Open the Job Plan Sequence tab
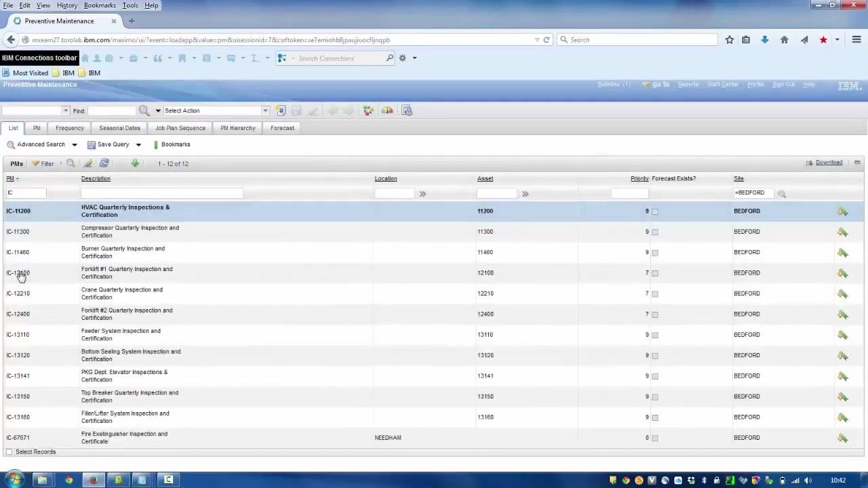Screen dimensions: 868x488 [x=180, y=128]
